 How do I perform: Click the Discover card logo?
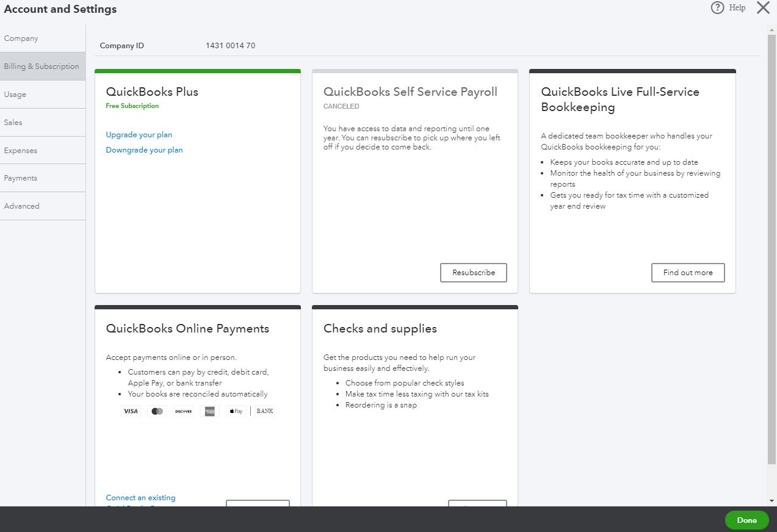184,411
